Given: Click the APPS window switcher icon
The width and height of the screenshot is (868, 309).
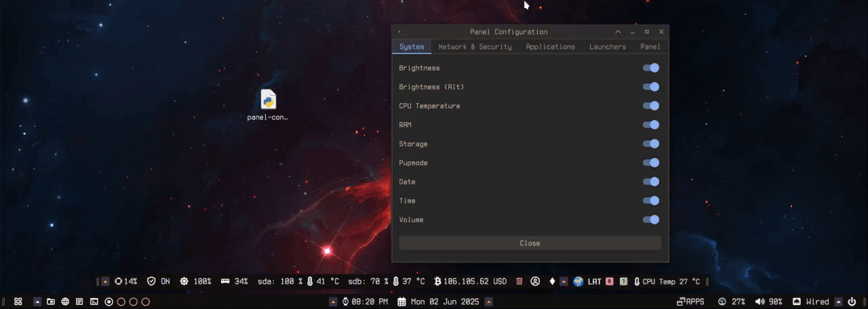Looking at the screenshot, I should click(681, 302).
